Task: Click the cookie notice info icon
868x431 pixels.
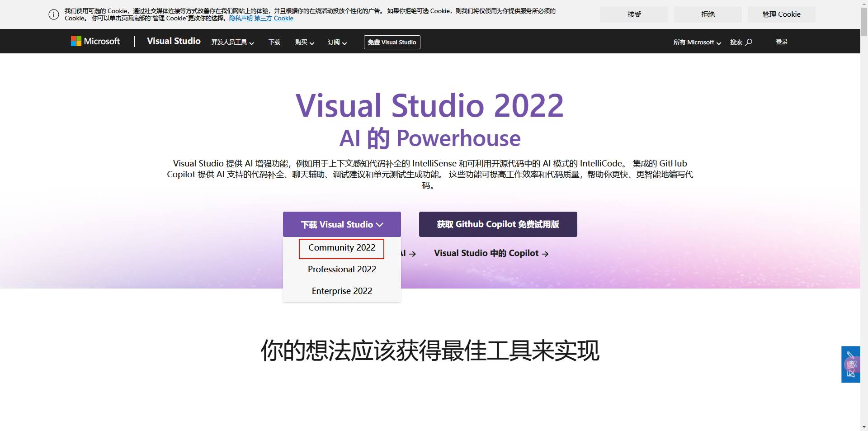Action: click(x=54, y=14)
